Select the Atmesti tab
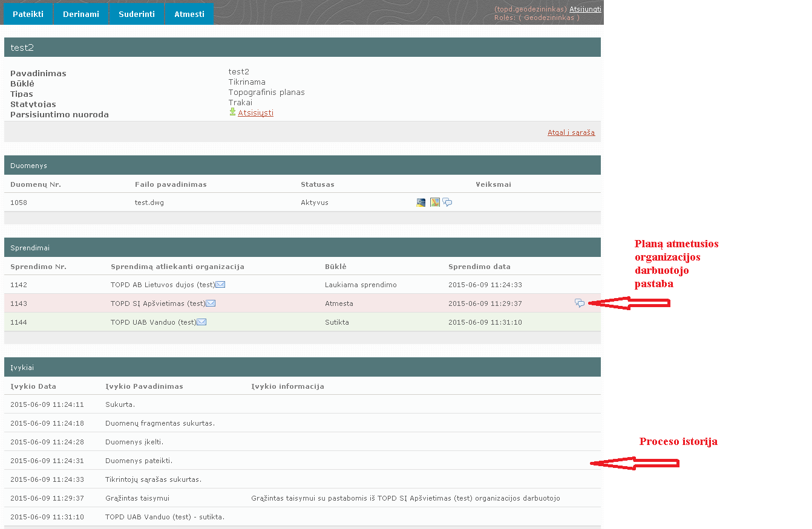The width and height of the screenshot is (812, 529). coord(189,14)
